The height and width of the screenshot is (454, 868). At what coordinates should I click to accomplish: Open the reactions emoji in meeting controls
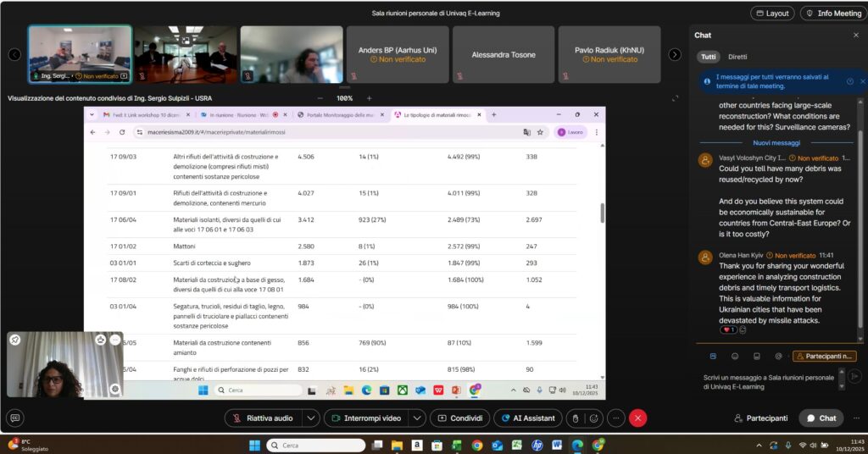pos(596,418)
